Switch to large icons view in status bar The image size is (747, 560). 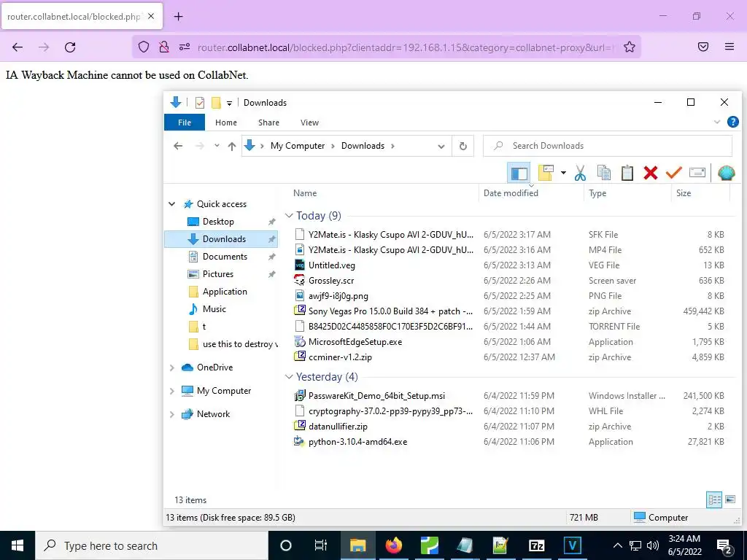click(x=729, y=499)
